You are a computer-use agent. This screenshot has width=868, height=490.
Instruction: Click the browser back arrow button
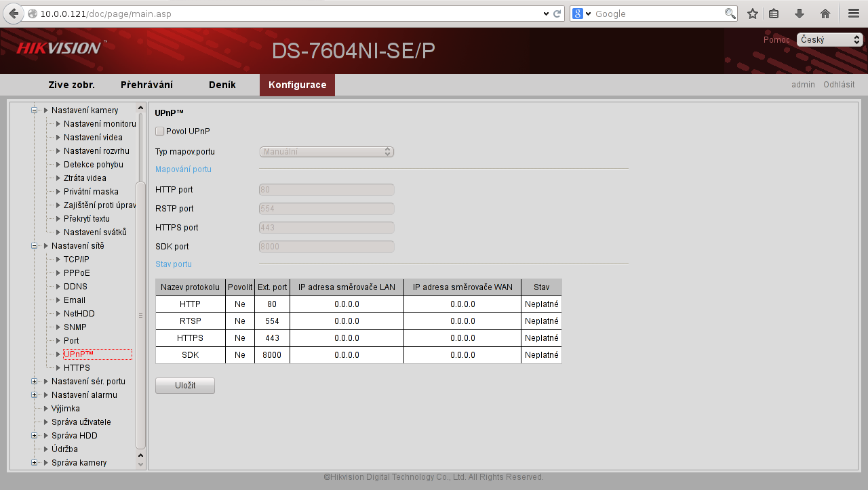(x=13, y=14)
